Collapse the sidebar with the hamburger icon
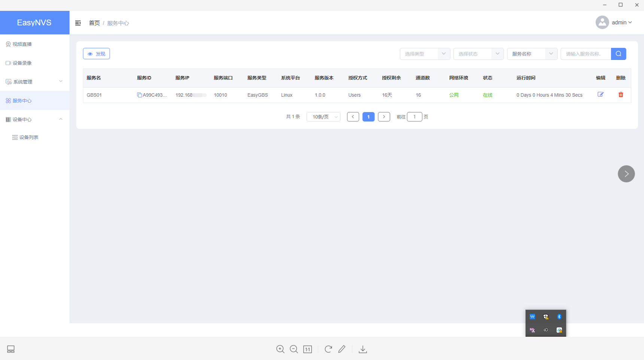The width and height of the screenshot is (644, 360). point(78,23)
